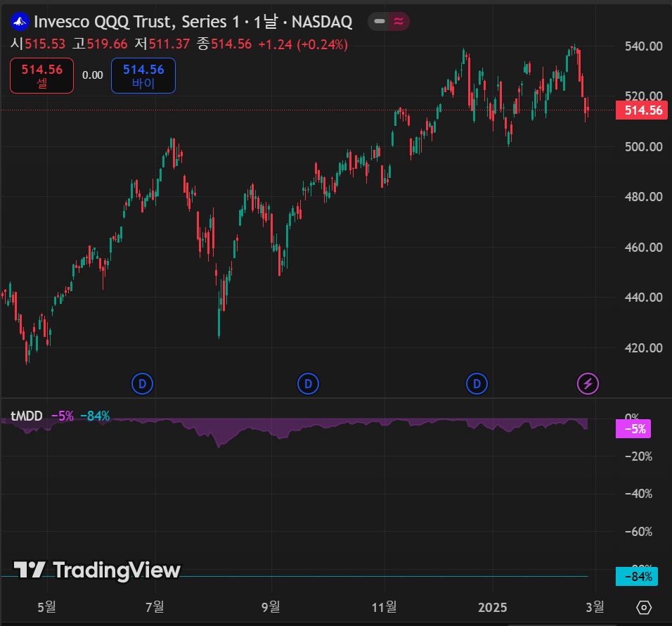Click the red 514.56 price axis label
Screen dimensions: 672x626
[643, 110]
